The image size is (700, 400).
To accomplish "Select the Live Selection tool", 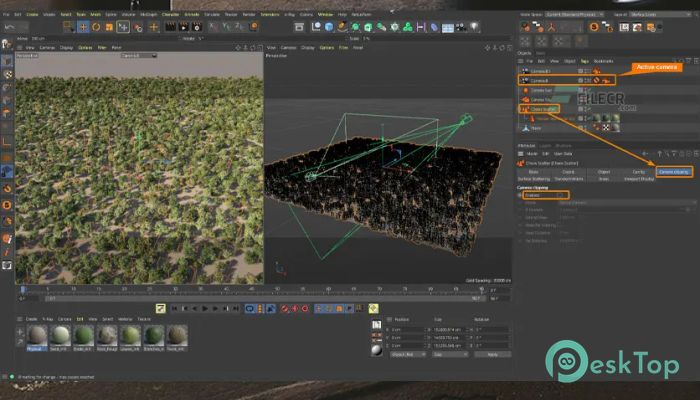I will point(69,27).
